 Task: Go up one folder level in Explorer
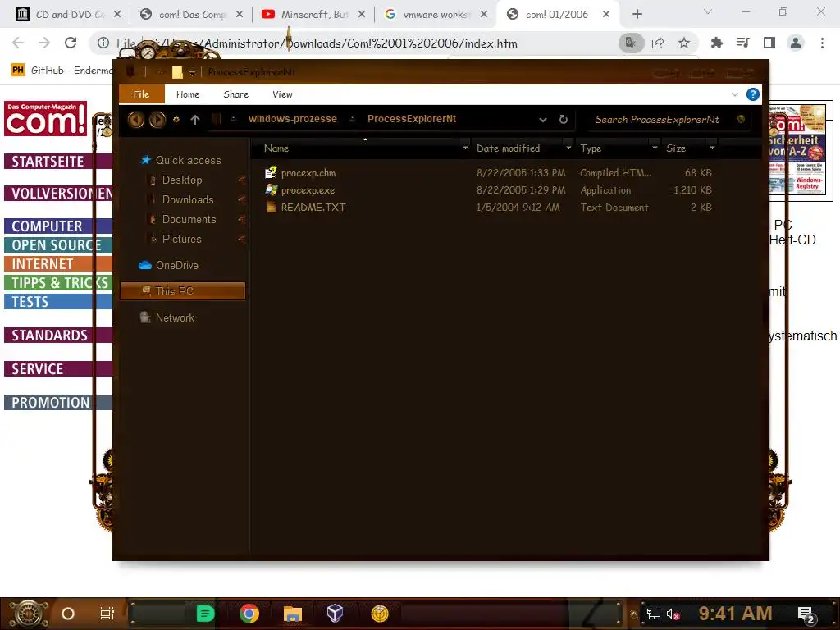pos(195,120)
